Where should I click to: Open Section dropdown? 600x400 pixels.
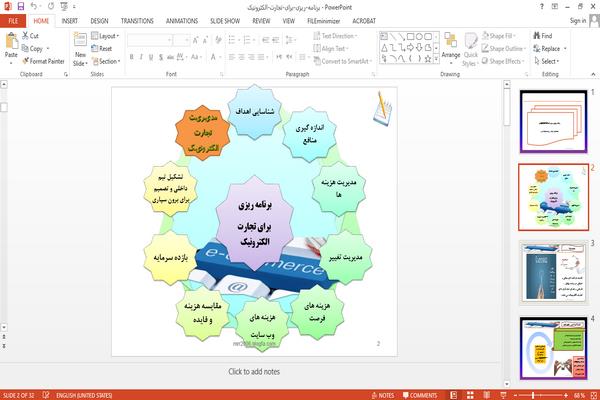[106, 61]
